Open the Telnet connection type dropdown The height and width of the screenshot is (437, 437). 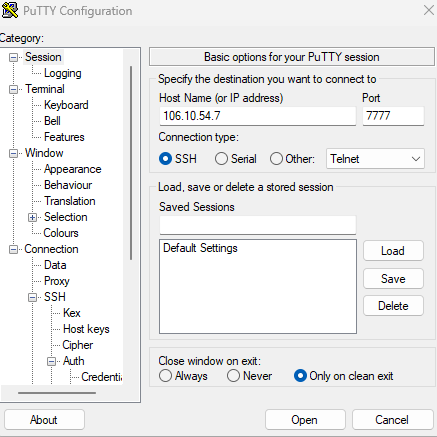[x=375, y=159]
